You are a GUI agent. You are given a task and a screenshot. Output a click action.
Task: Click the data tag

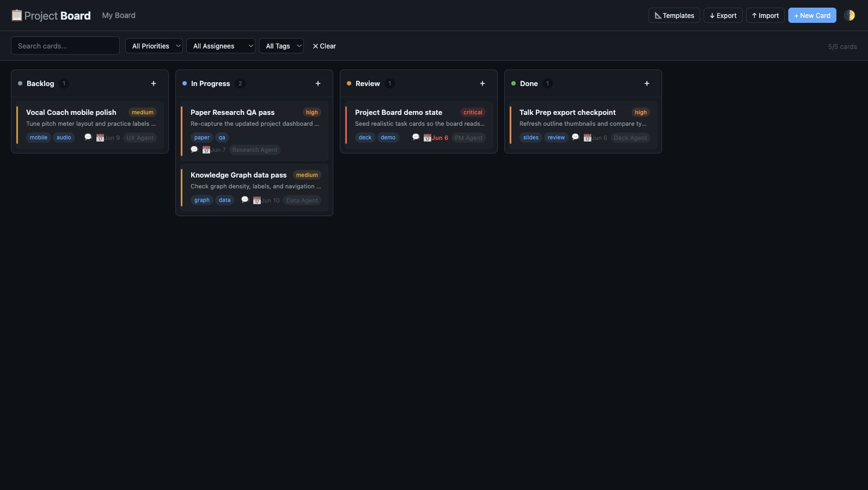pos(225,200)
